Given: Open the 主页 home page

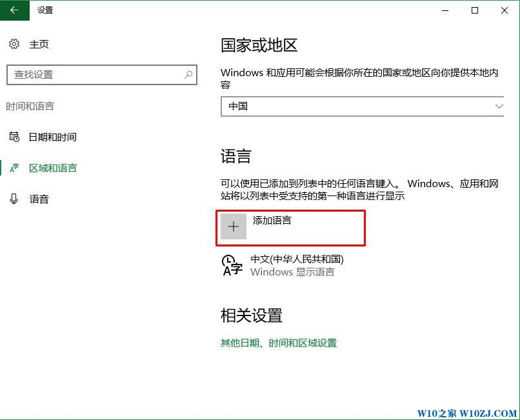Looking at the screenshot, I should pos(39,44).
